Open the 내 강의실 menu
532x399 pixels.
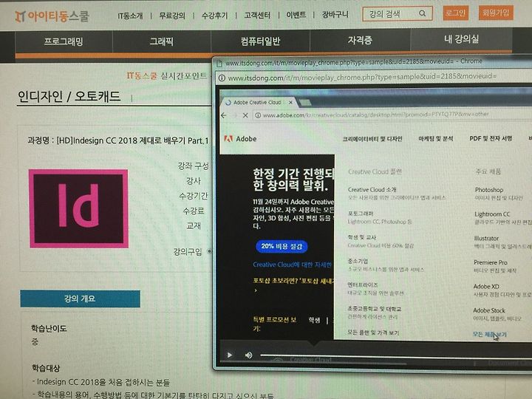coord(461,39)
